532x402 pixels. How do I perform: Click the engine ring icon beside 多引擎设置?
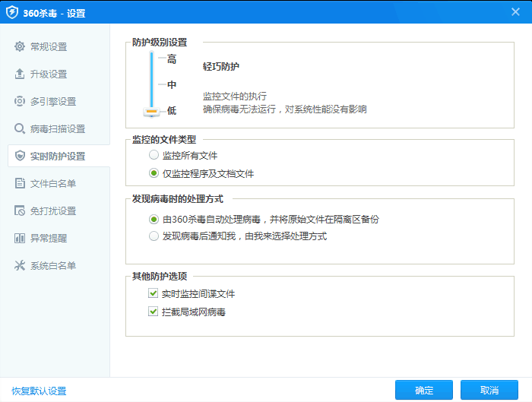20,101
